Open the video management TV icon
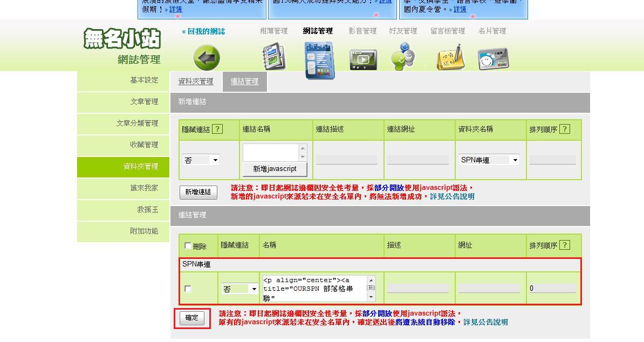 tap(363, 59)
